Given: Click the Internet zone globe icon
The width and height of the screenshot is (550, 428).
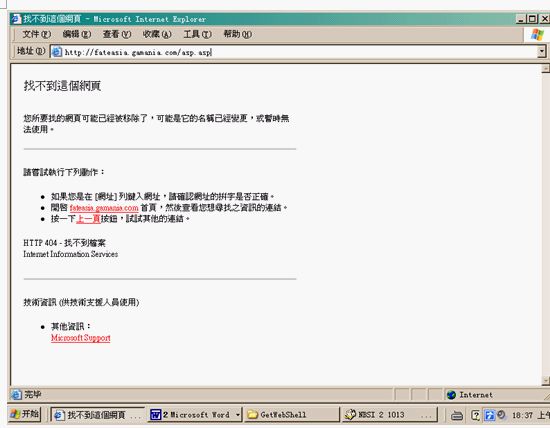Looking at the screenshot, I should click(x=451, y=395).
